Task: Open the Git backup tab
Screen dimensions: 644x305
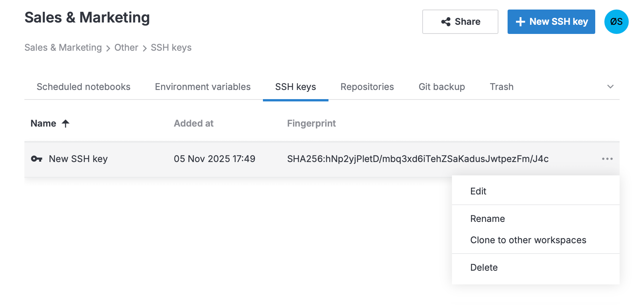Action: 442,87
